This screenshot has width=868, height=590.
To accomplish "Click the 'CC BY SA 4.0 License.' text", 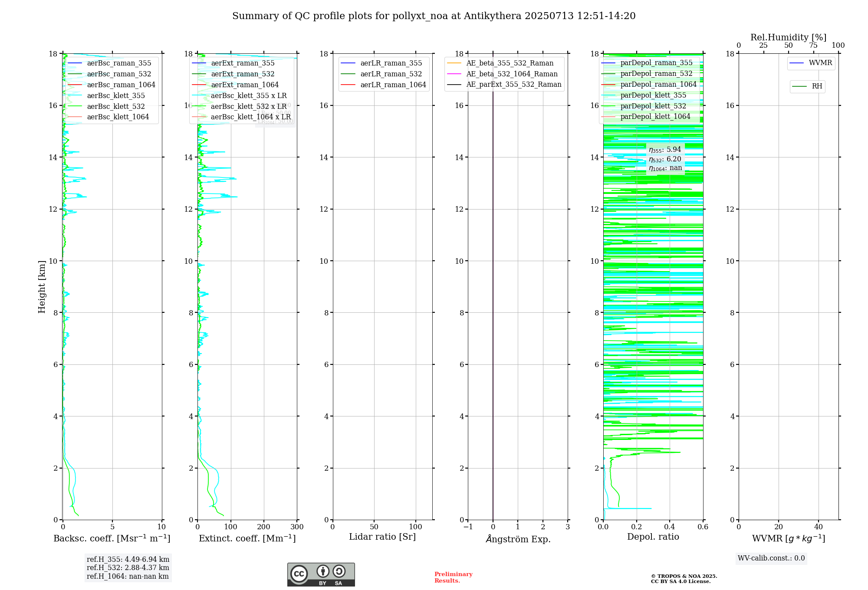I will [681, 582].
